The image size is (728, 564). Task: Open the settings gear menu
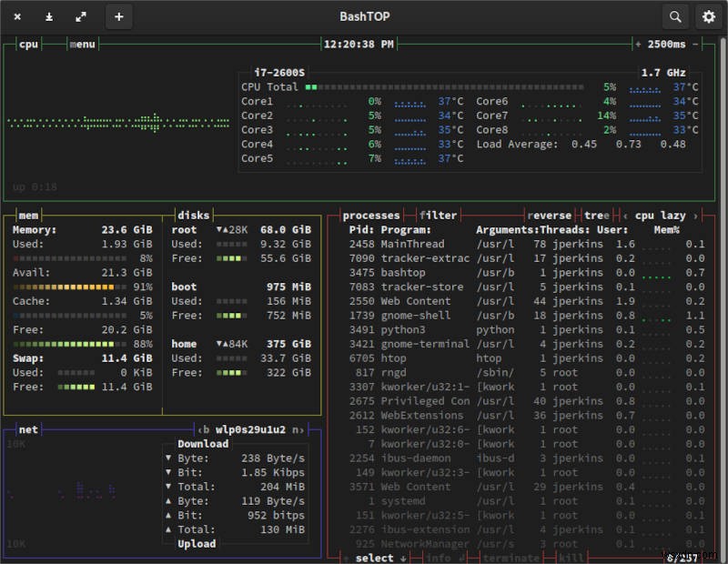click(709, 17)
